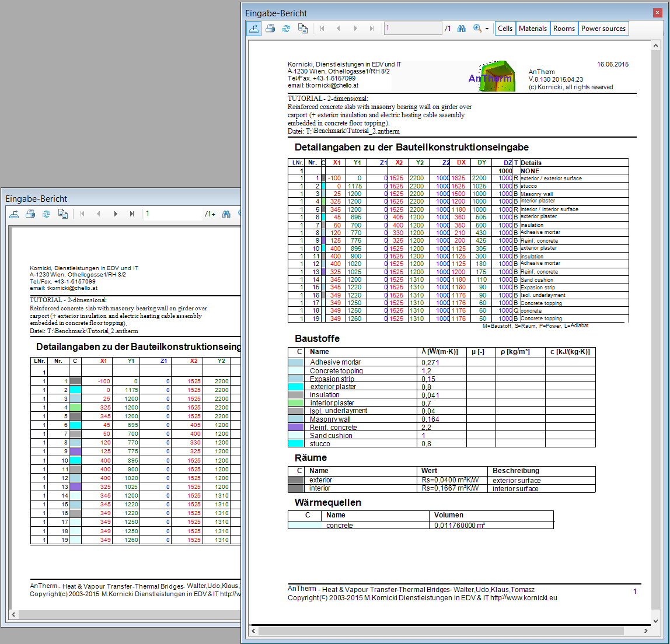
Task: Click the page number field in the back window
Action: pos(172,214)
